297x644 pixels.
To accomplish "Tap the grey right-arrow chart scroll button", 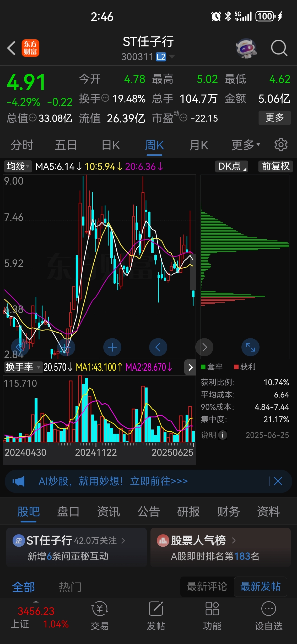I will (204, 347).
